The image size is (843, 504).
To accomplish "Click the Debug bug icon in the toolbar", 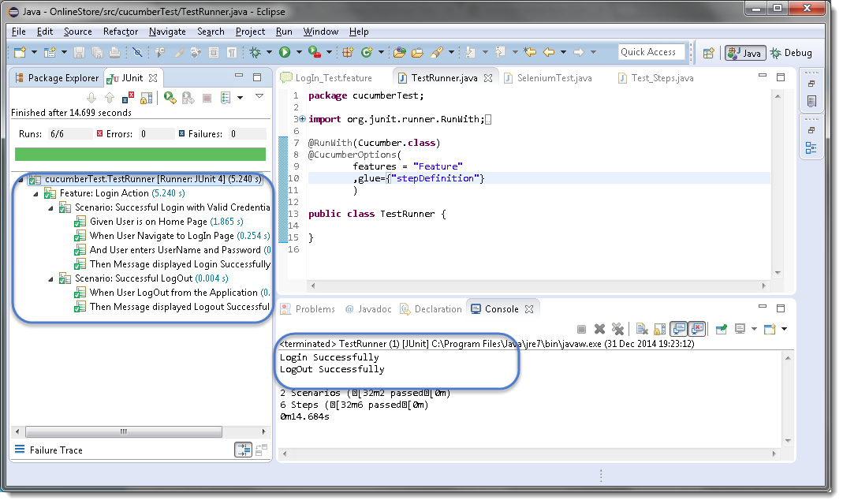I will point(255,52).
